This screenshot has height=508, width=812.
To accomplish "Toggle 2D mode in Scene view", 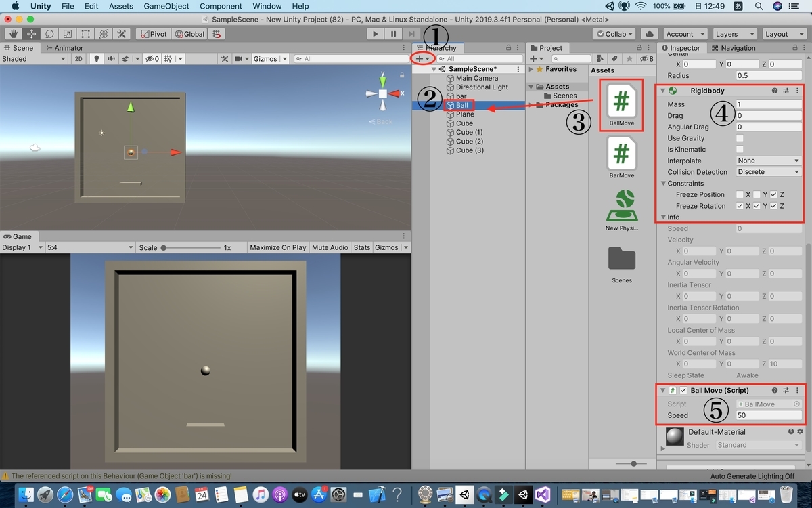I will pos(79,59).
